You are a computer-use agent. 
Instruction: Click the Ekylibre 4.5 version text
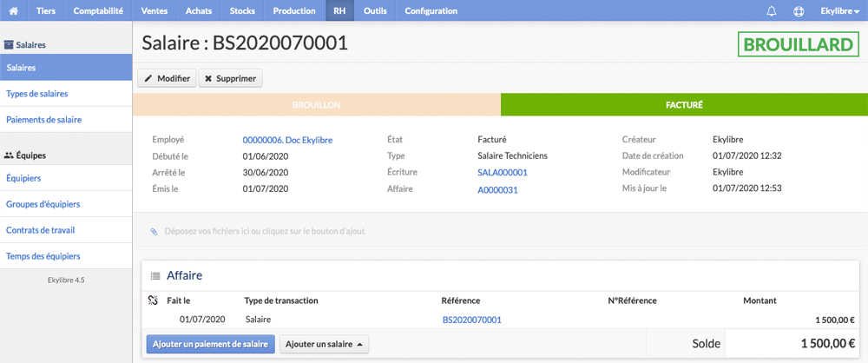[x=66, y=280]
